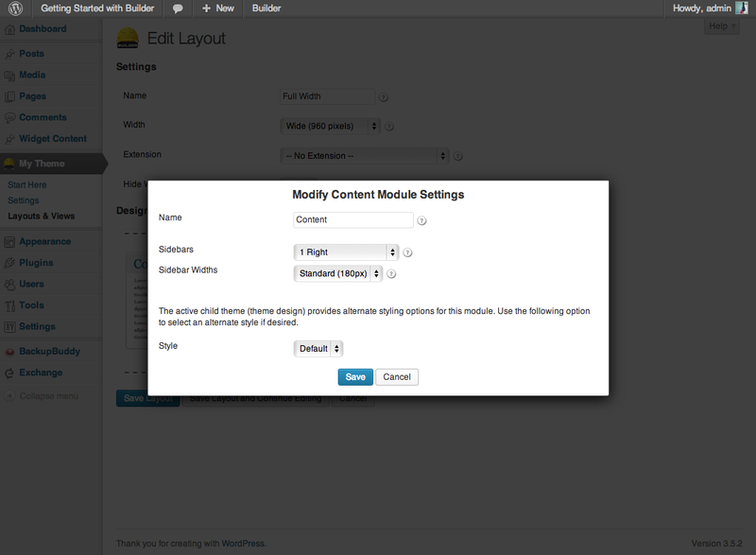Open Getting Started with Builder site menu
This screenshot has width=756, height=555.
97,9
